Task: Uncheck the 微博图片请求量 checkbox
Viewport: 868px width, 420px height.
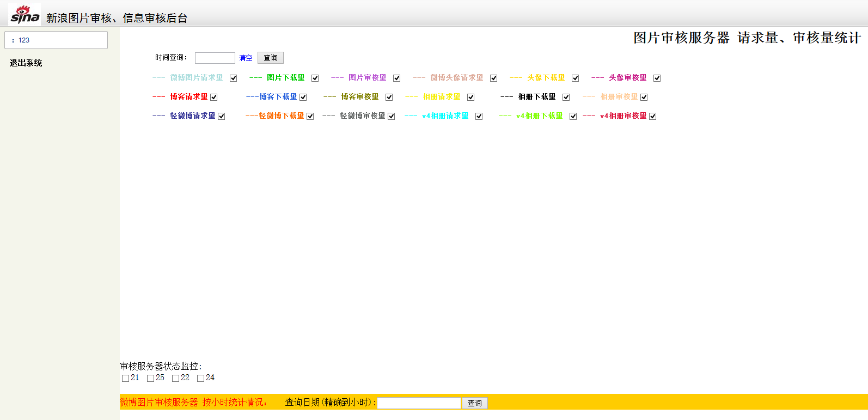Action: [x=233, y=78]
